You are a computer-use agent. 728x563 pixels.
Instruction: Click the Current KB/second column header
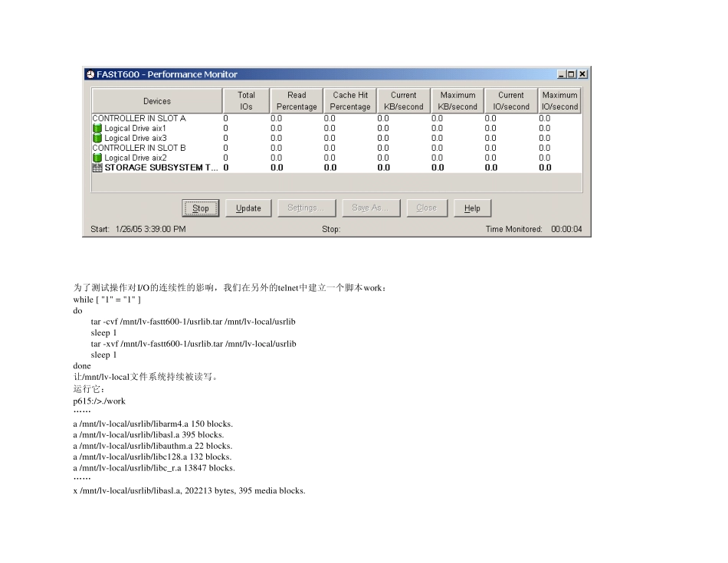coord(403,100)
